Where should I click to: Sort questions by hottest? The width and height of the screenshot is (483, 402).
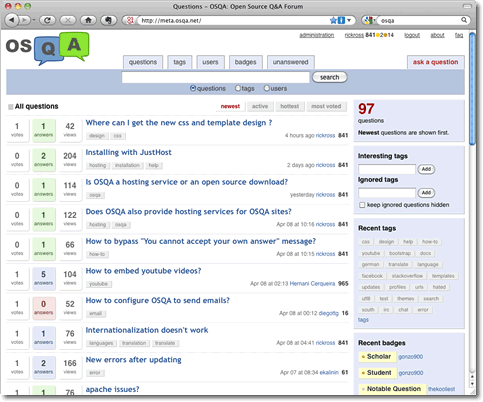[290, 106]
